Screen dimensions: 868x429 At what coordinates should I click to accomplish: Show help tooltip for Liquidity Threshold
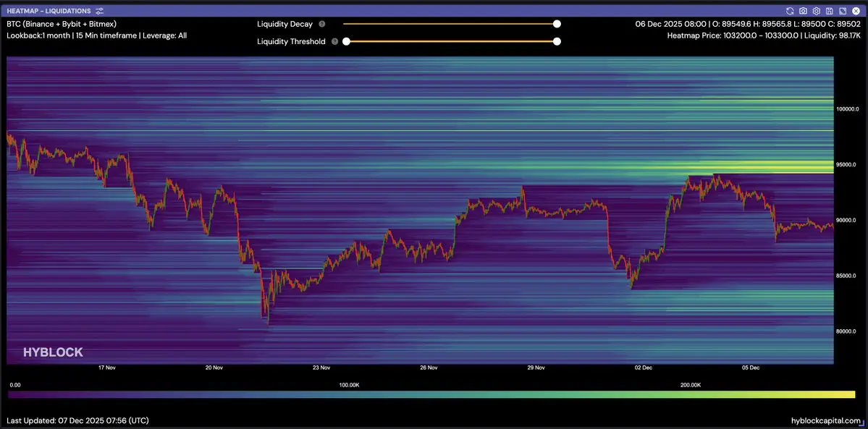(335, 41)
